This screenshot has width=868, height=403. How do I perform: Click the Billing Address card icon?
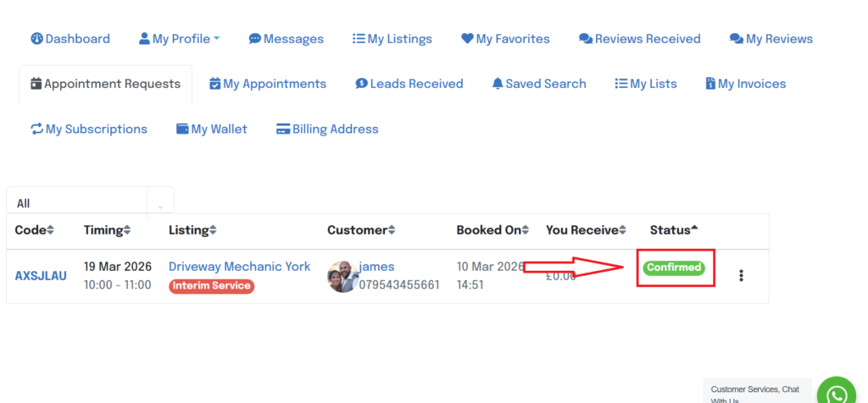coord(283,129)
